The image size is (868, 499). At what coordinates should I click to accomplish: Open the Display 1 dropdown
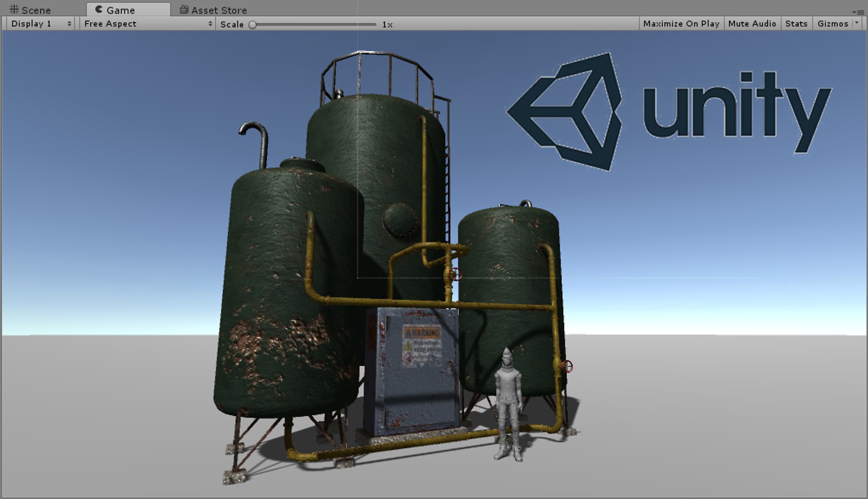tap(41, 24)
